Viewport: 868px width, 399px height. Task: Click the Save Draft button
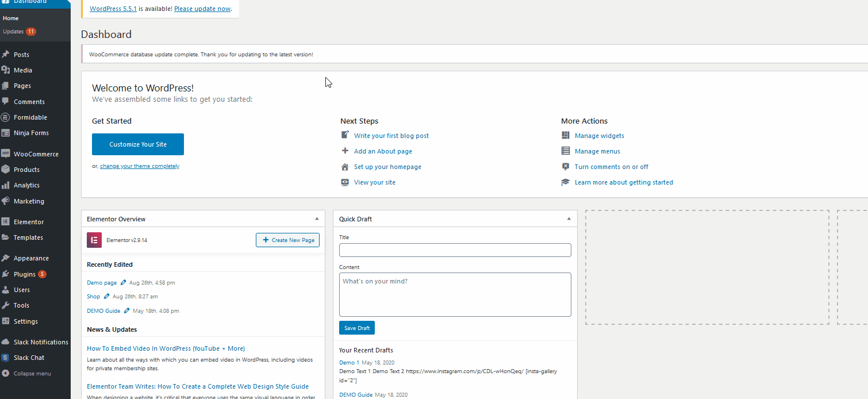point(357,328)
